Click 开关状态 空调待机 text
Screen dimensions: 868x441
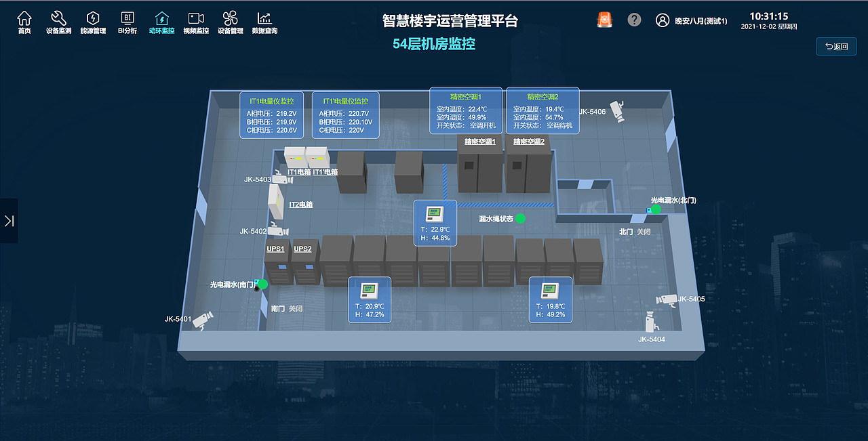pyautogui.click(x=543, y=125)
